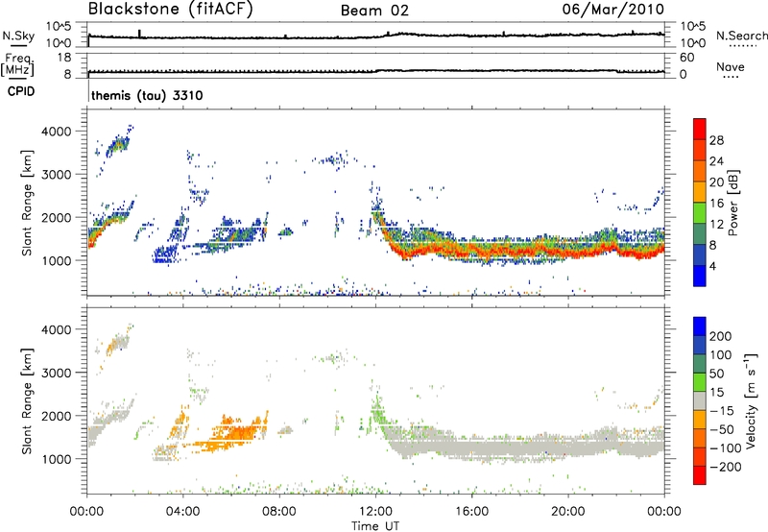The width and height of the screenshot is (768, 532).
Task: Click the 'Velocity [m s-1]' color bar label
Action: (x=751, y=400)
